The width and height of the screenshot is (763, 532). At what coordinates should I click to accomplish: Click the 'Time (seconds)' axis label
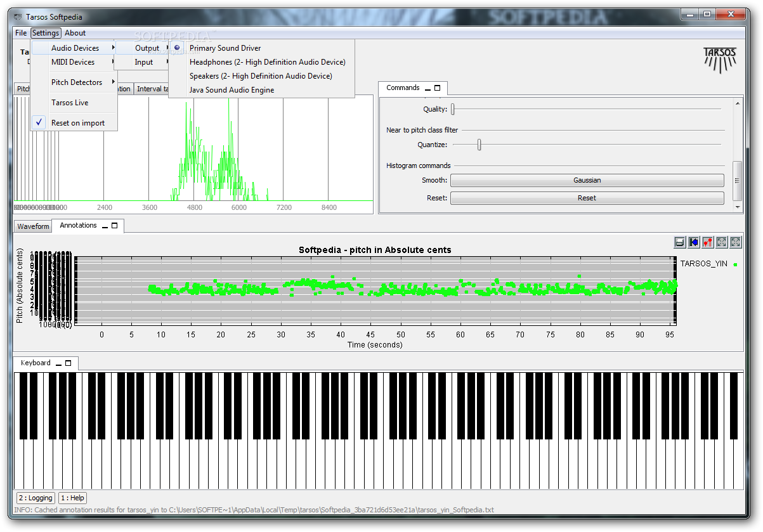point(375,345)
